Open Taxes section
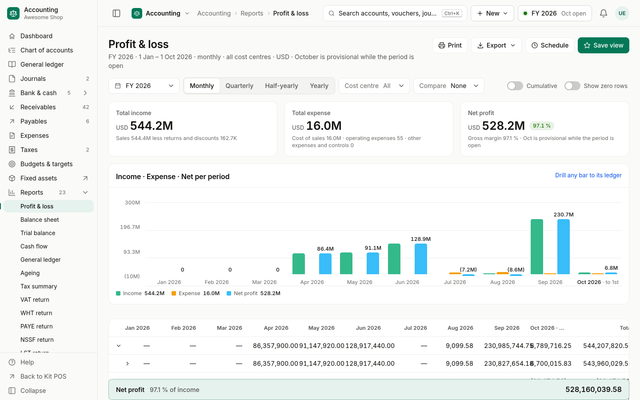640x400 pixels. click(x=49, y=150)
